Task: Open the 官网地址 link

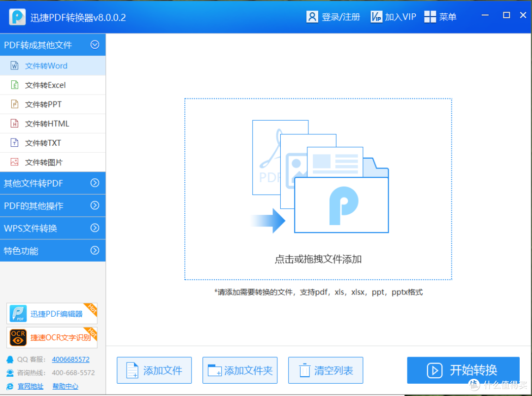Action: pyautogui.click(x=31, y=387)
